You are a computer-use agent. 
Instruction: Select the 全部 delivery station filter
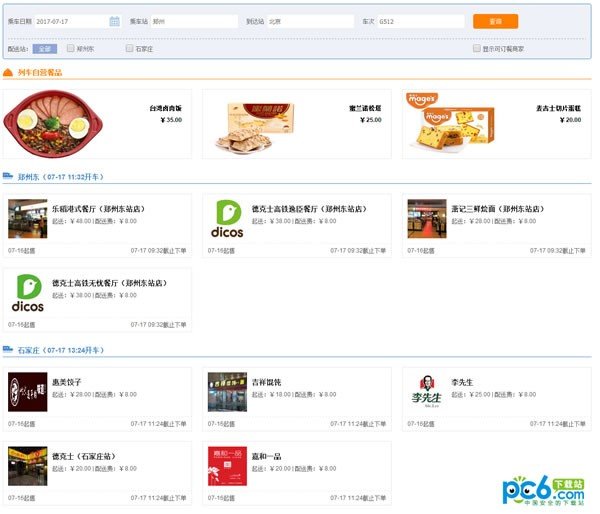pos(44,48)
